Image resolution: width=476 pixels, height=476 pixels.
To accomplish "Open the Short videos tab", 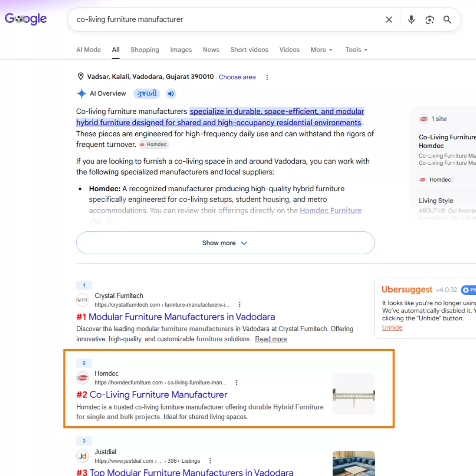I will coord(249,49).
